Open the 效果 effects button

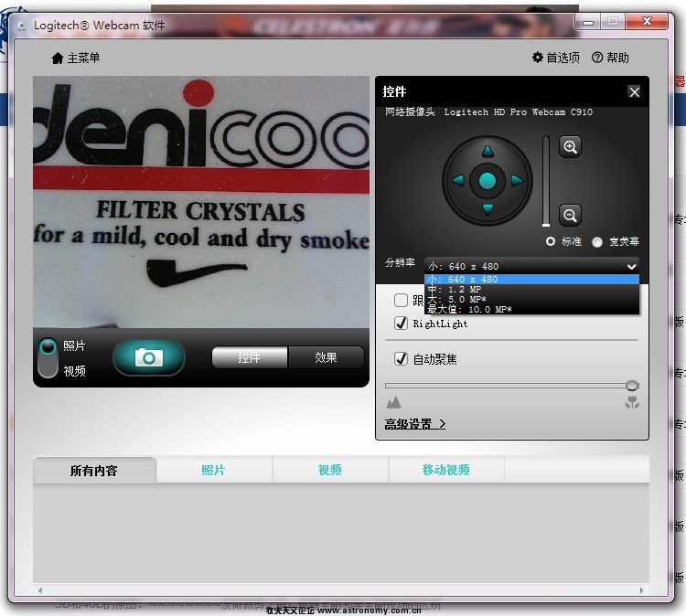326,357
